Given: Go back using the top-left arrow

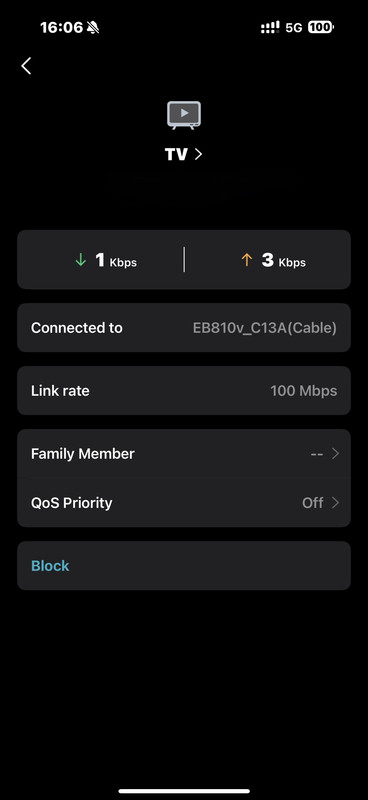Looking at the screenshot, I should [26, 65].
